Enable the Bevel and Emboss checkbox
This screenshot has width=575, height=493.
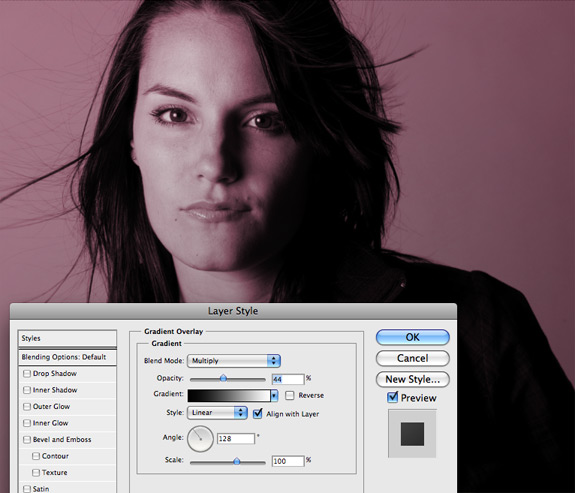27,439
